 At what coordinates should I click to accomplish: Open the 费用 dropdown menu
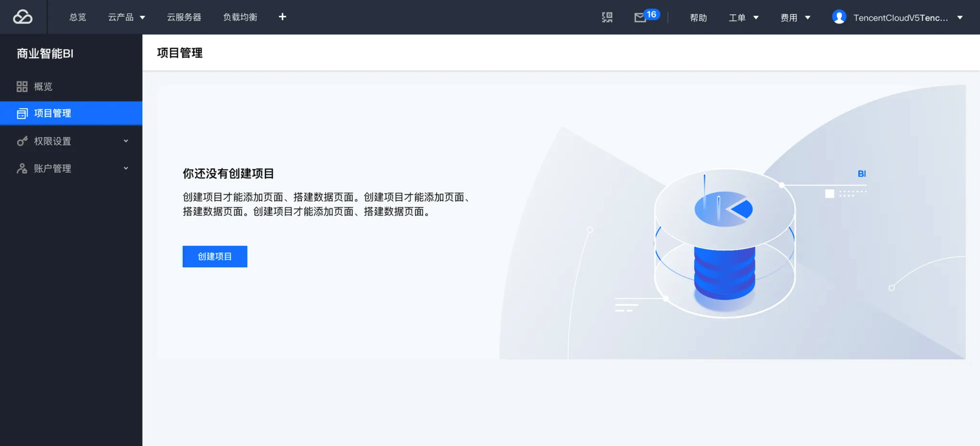pos(795,18)
